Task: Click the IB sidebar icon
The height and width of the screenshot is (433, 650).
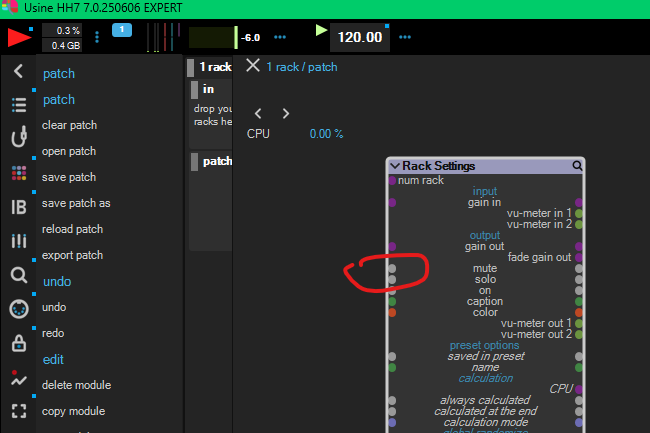Action: coord(18,207)
